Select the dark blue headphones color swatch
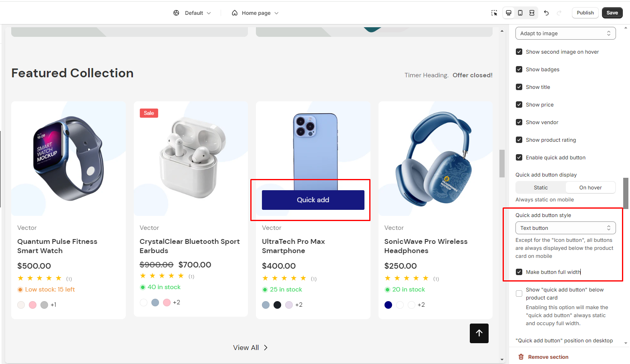 (388, 305)
